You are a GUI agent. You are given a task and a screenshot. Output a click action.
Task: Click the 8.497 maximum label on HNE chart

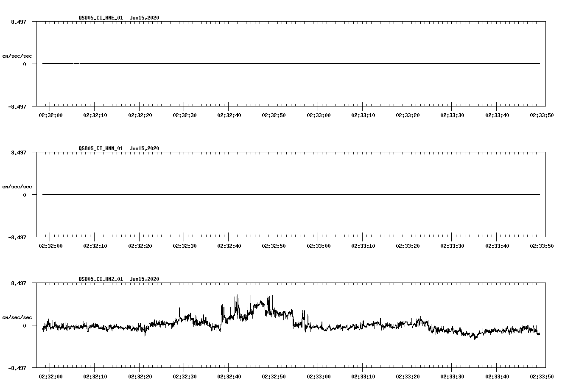(18, 22)
